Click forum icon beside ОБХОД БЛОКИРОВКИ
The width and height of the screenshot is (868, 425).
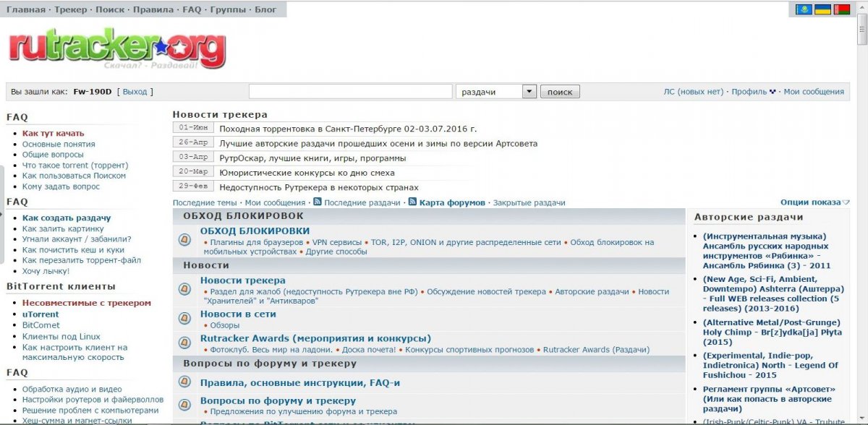point(184,240)
